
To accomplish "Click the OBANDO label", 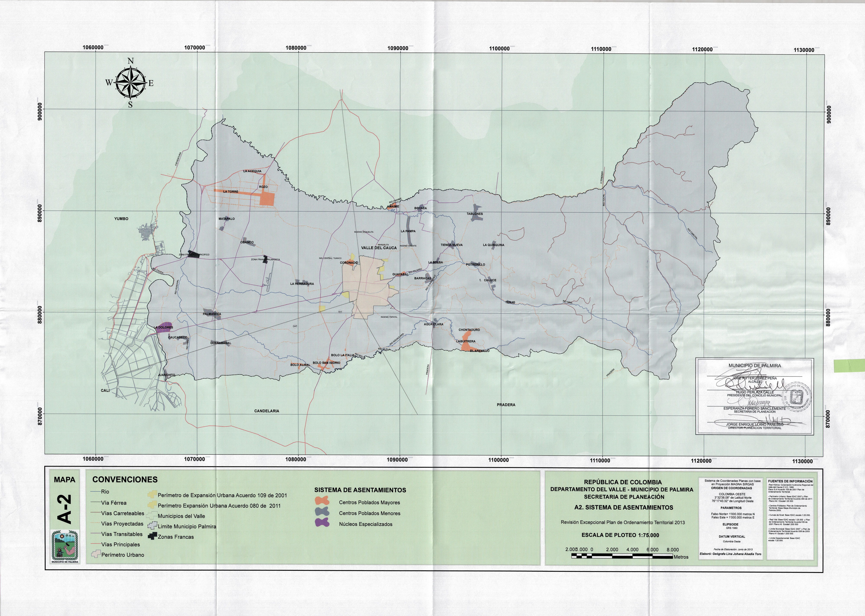I will click(247, 242).
